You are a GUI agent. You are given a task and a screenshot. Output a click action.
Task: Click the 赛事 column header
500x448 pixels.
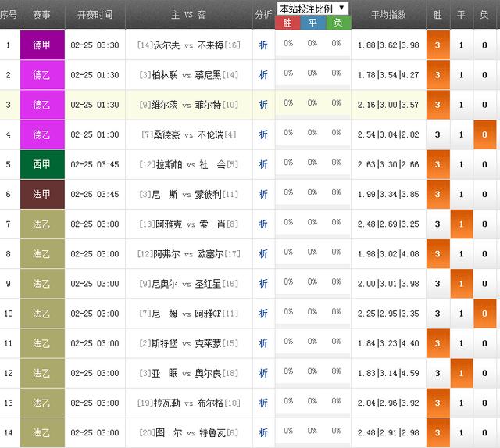41,14
